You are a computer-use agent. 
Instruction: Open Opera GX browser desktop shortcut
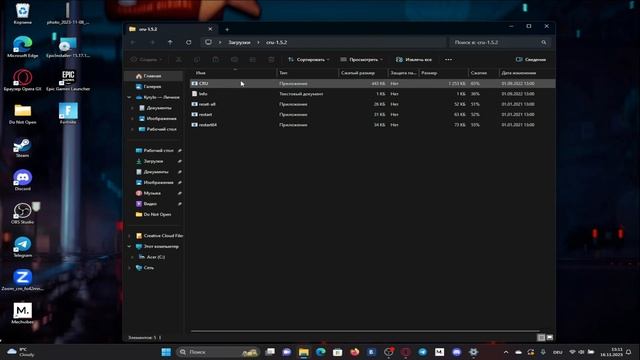22,80
